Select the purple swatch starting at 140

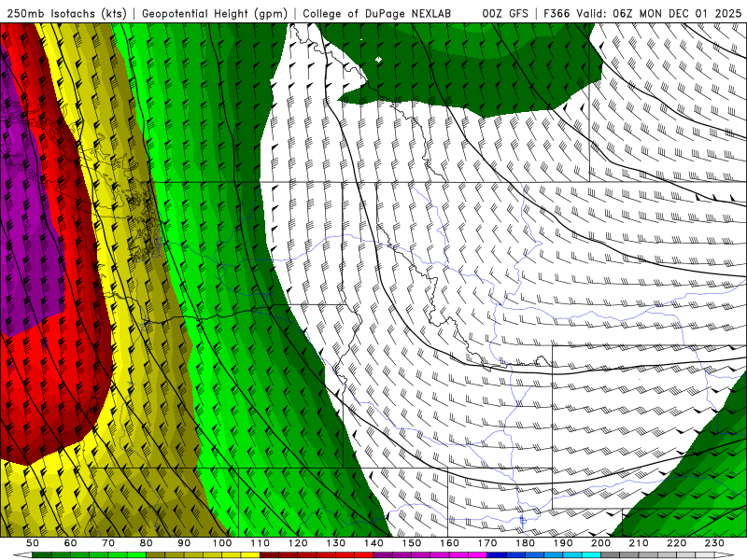click(383, 555)
